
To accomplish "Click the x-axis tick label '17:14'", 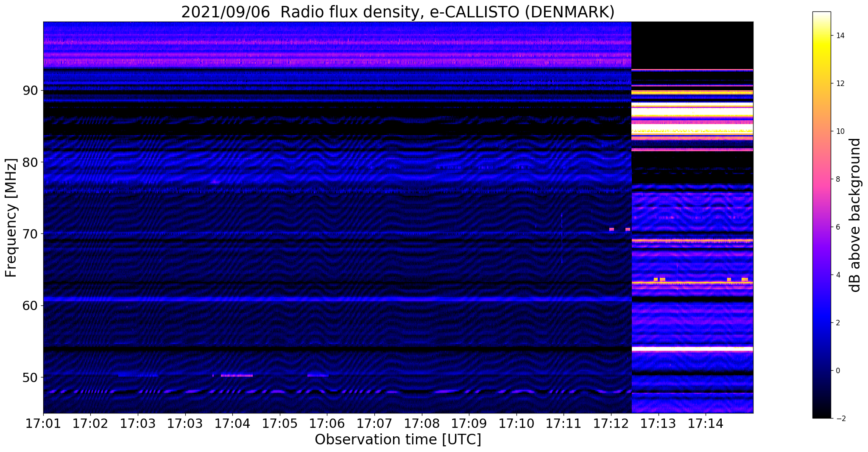I will [706, 424].
